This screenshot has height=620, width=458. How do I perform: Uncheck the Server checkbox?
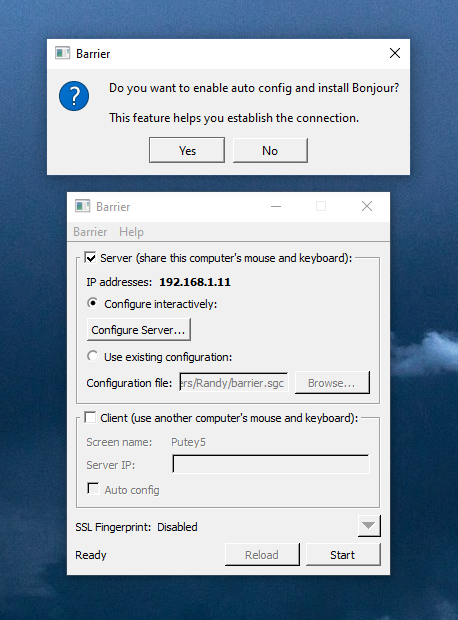[91, 258]
